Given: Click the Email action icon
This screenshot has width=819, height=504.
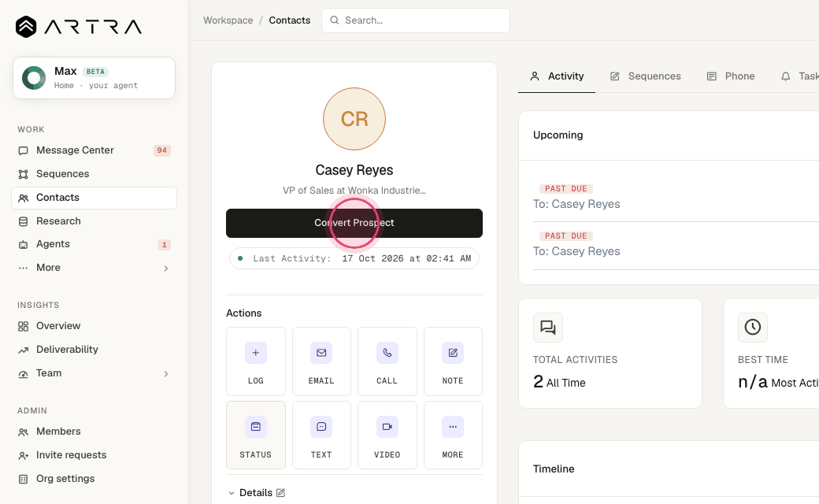Looking at the screenshot, I should [321, 353].
